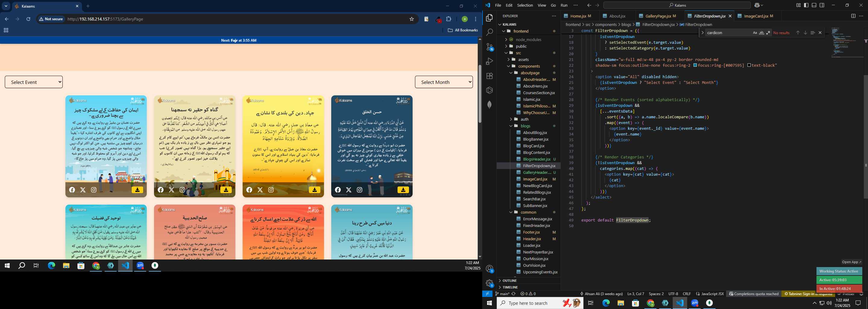This screenshot has height=309, width=868.
Task: Open the All Bookmarks folder in Chrome
Action: 463,30
